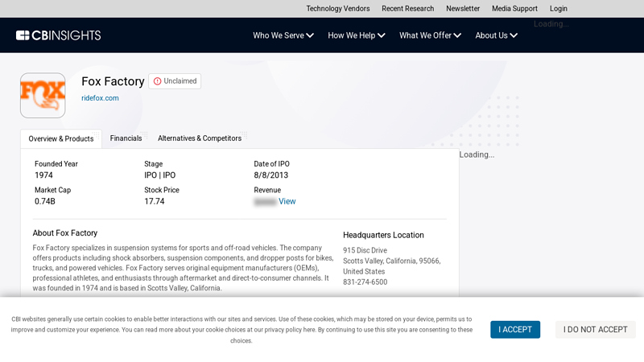644x362 pixels.
Task: Go to Recent Research page
Action: [407, 9]
